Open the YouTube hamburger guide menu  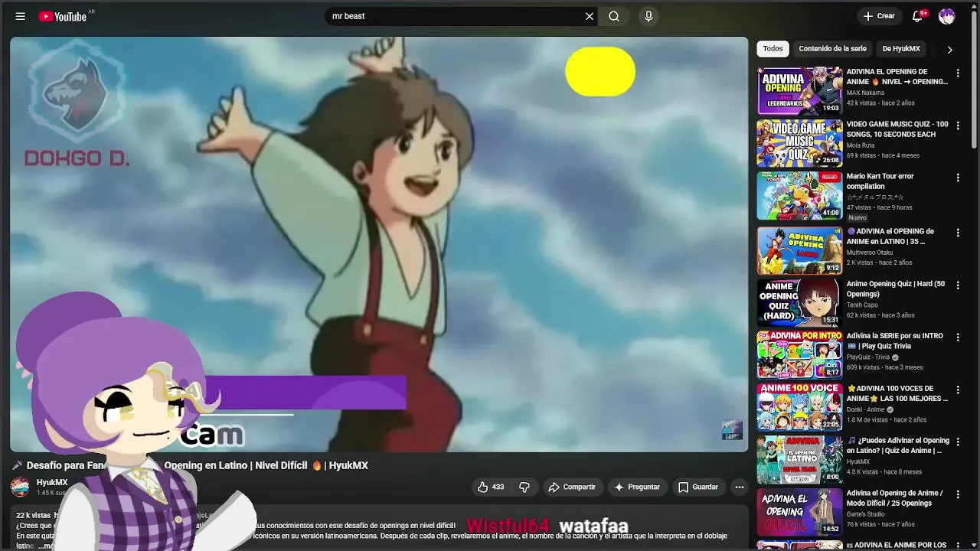click(21, 16)
